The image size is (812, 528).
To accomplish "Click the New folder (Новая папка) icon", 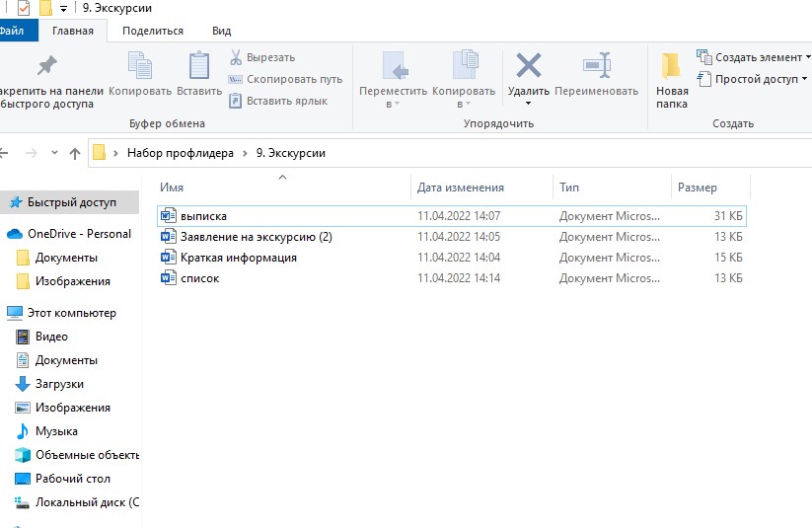I will tap(672, 66).
